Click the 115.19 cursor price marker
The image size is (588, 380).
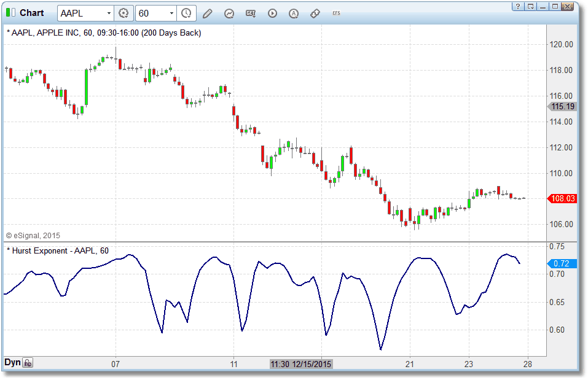[x=562, y=106]
